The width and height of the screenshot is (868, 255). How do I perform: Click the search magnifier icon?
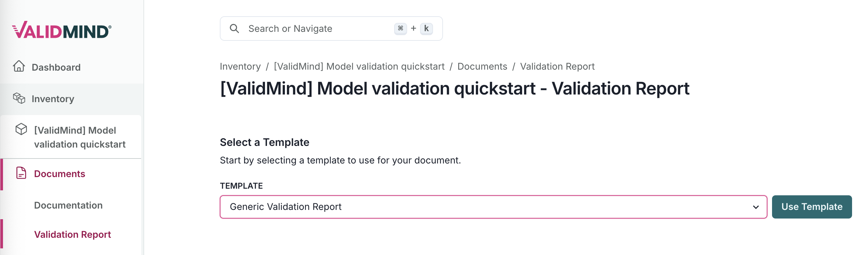tap(234, 28)
